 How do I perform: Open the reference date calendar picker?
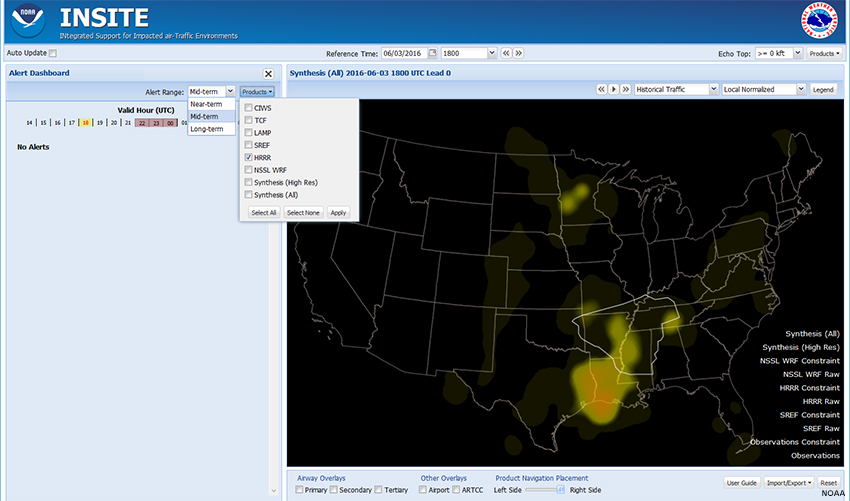(433, 53)
